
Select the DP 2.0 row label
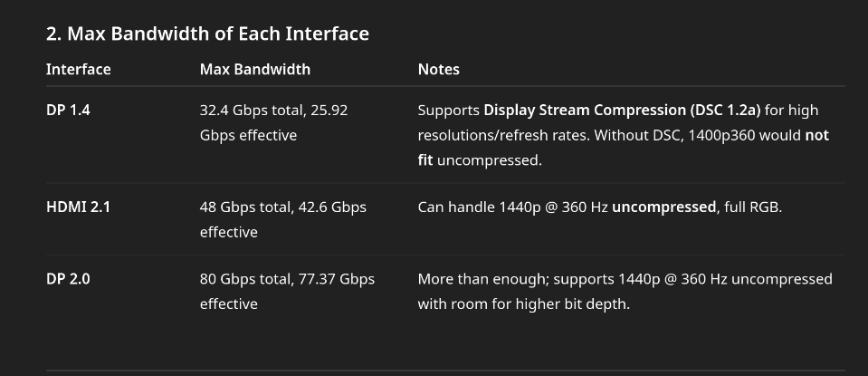point(68,279)
